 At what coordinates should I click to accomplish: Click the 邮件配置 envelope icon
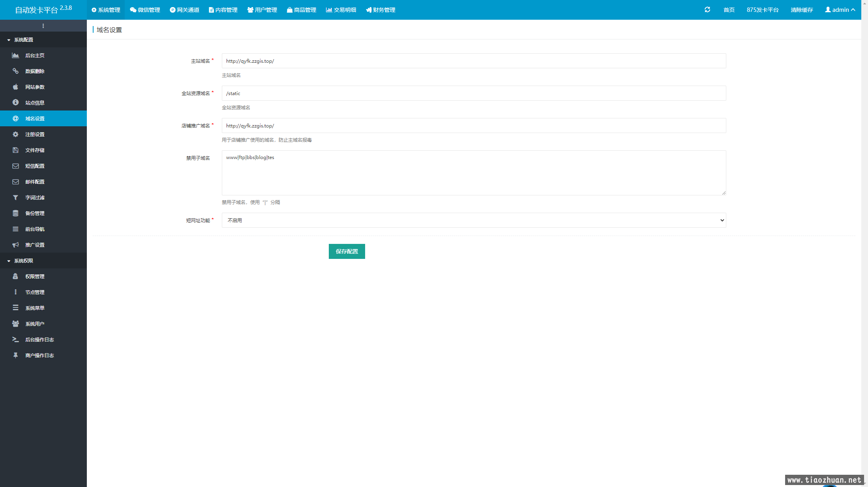15,182
